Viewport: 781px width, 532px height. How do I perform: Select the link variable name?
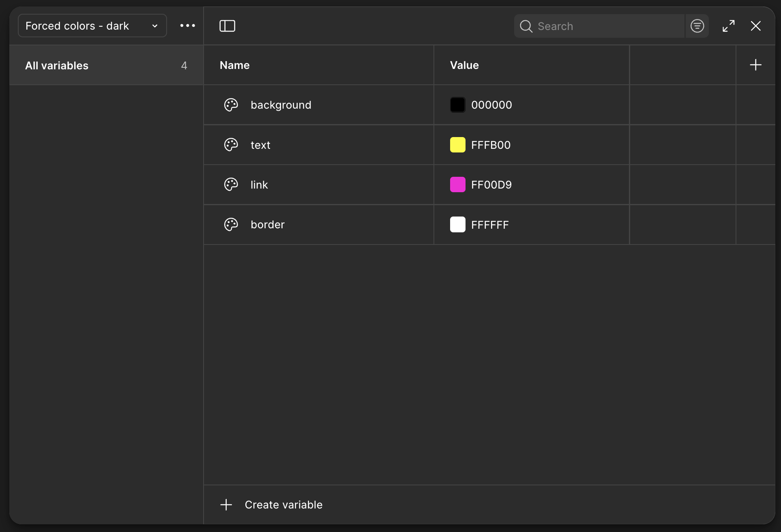click(x=259, y=185)
